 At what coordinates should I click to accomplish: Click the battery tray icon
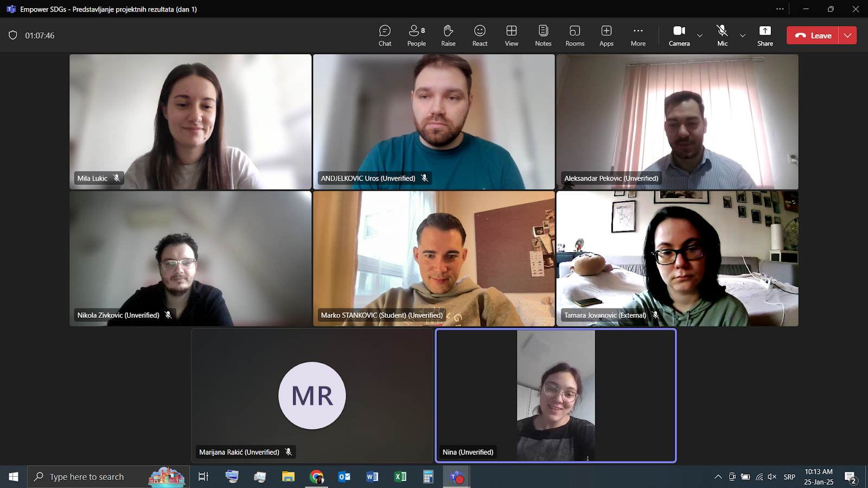click(745, 477)
